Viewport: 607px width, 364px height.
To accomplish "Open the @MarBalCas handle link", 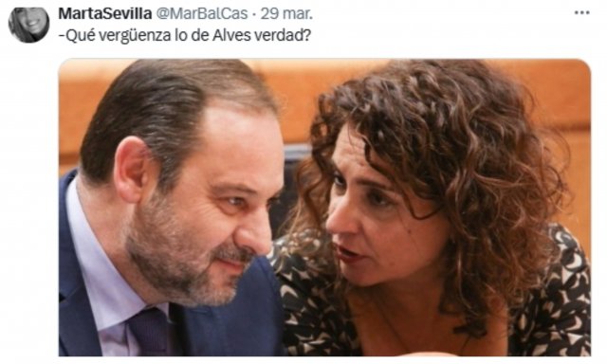I will tap(202, 13).
